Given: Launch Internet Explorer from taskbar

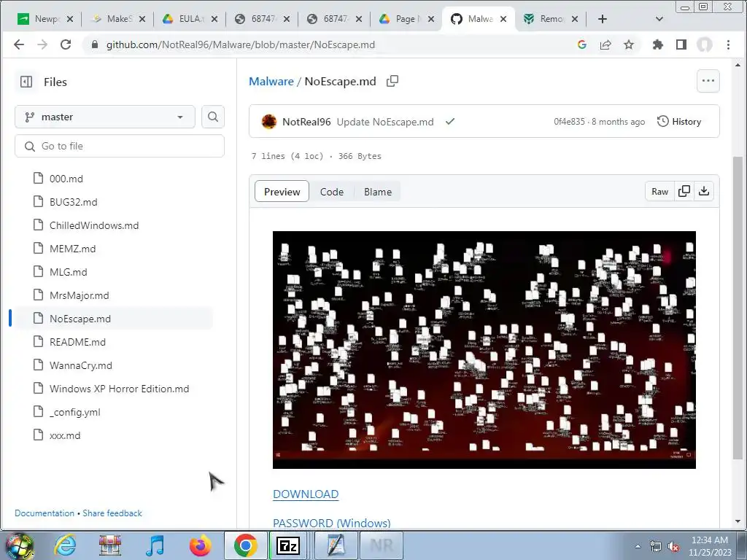Looking at the screenshot, I should (x=65, y=545).
